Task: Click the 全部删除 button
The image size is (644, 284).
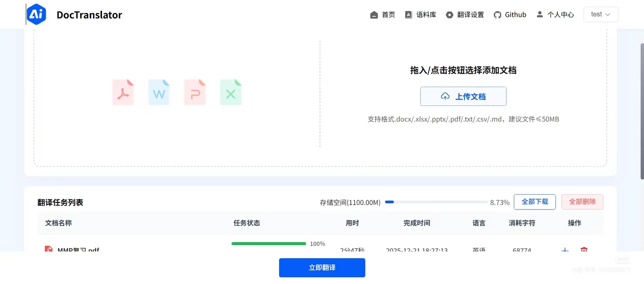Action: coord(582,202)
